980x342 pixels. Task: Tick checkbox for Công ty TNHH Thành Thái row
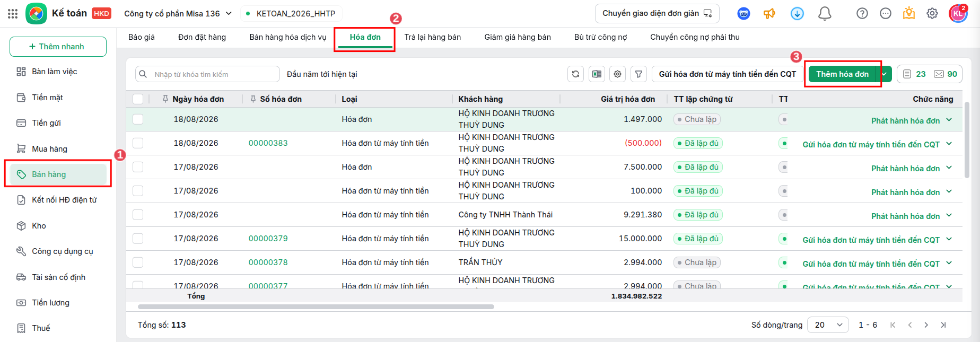point(138,215)
